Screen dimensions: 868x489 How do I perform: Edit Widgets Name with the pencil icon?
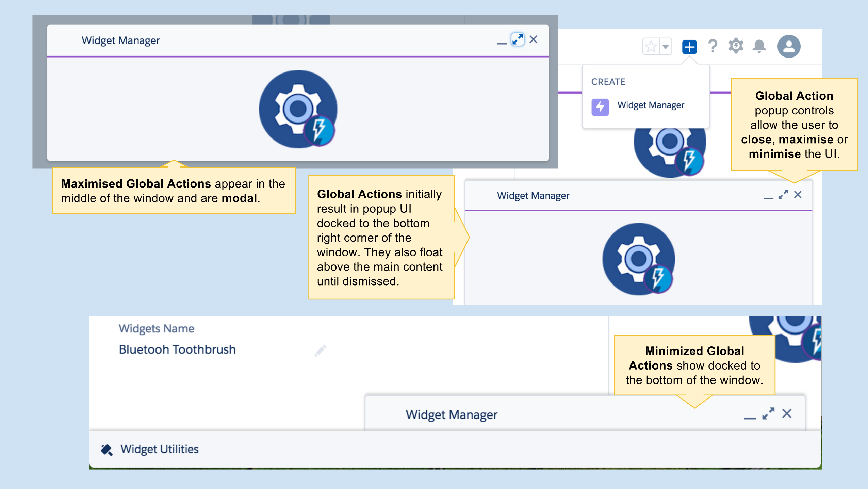(320, 351)
